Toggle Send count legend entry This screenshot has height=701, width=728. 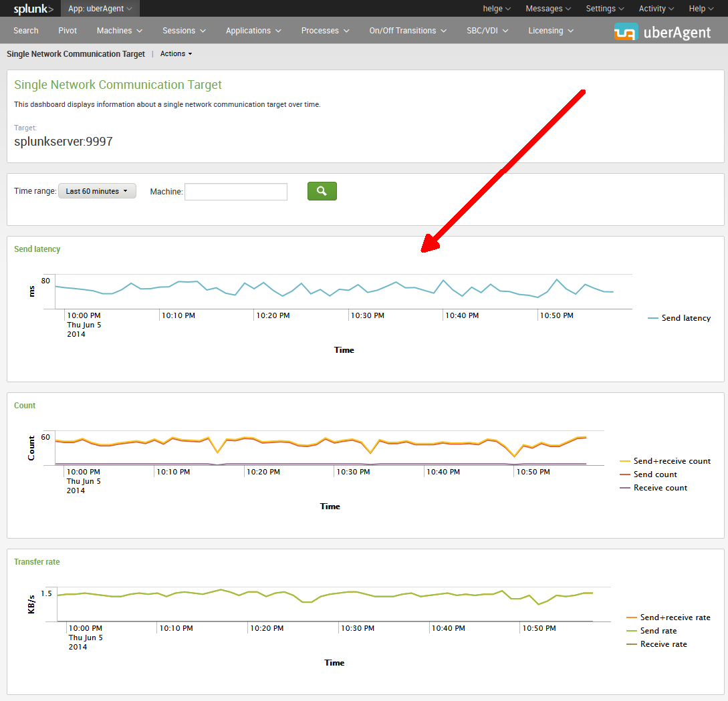coord(648,474)
